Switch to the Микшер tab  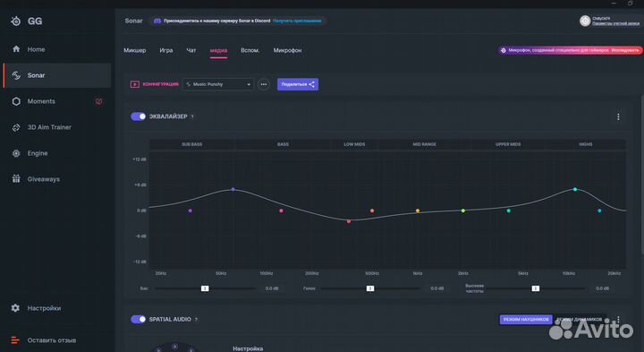[135, 50]
